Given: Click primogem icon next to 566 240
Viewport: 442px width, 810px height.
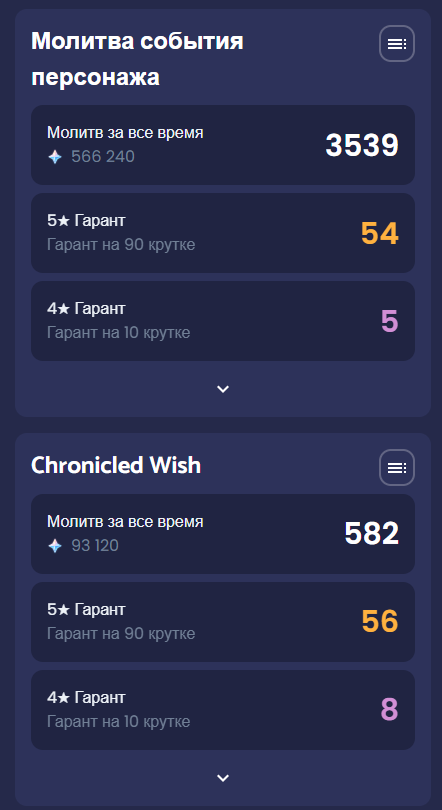Looking at the screenshot, I should point(55,157).
